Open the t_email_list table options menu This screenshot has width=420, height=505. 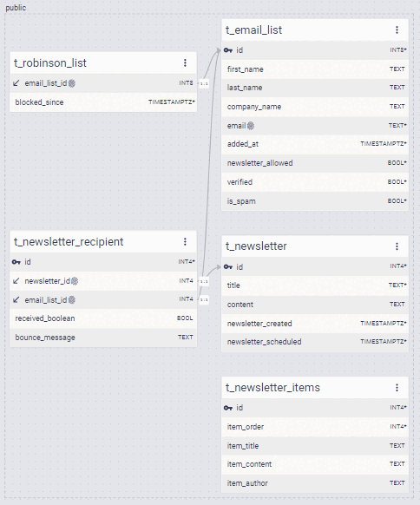point(397,30)
